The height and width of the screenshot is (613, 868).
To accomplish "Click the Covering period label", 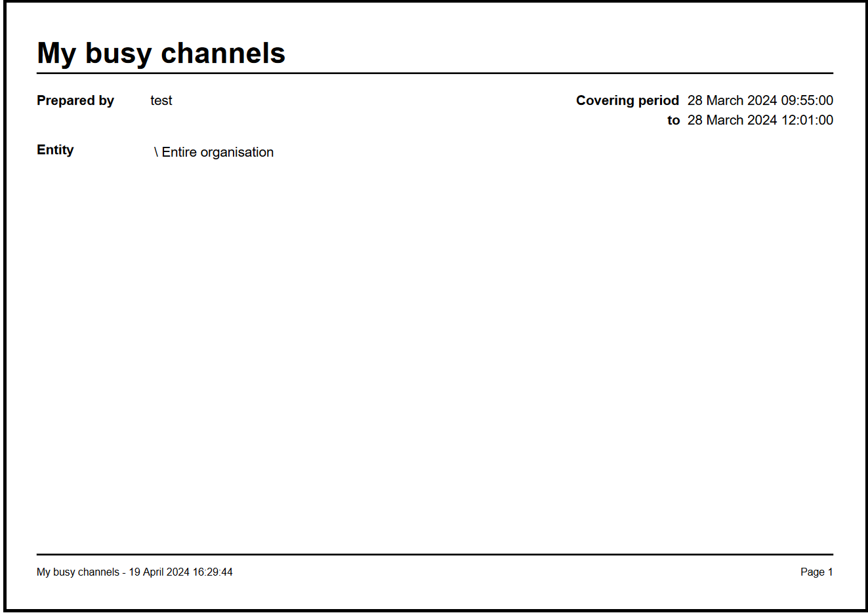I will pyautogui.click(x=627, y=100).
